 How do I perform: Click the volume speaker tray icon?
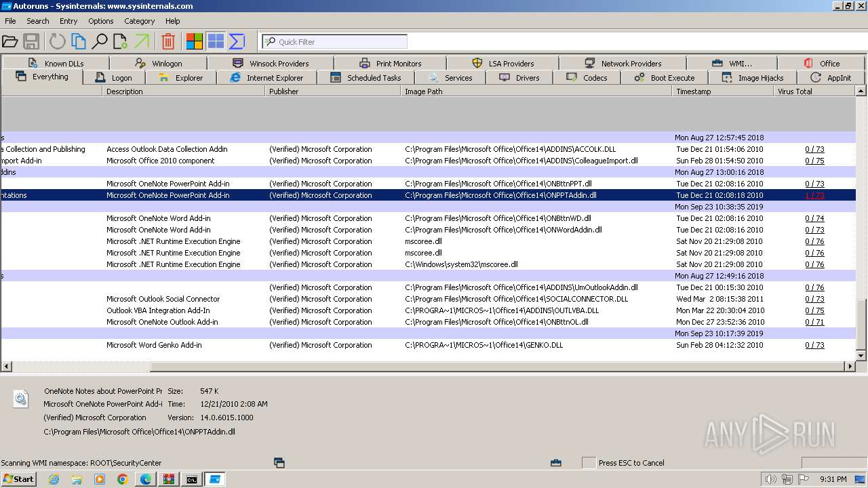[x=770, y=479]
